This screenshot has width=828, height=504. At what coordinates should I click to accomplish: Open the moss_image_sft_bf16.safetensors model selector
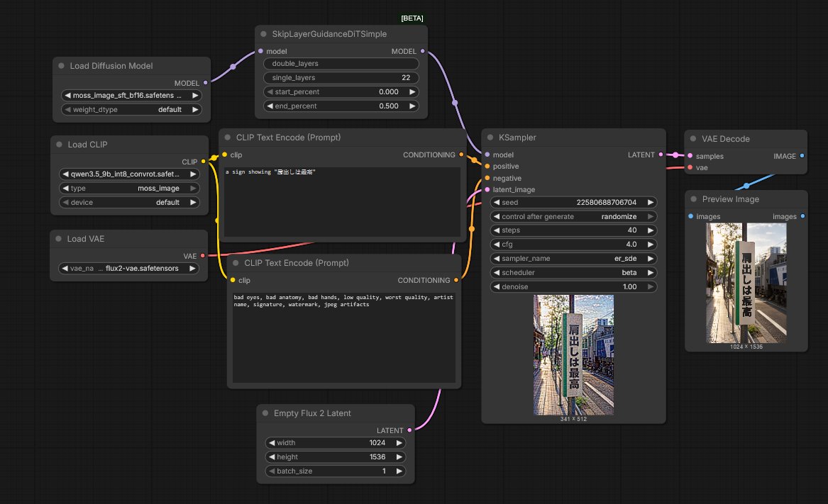131,96
